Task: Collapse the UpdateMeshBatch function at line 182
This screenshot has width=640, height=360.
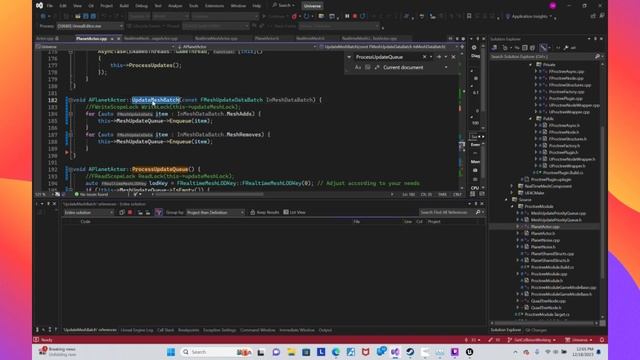Action: [x=70, y=100]
